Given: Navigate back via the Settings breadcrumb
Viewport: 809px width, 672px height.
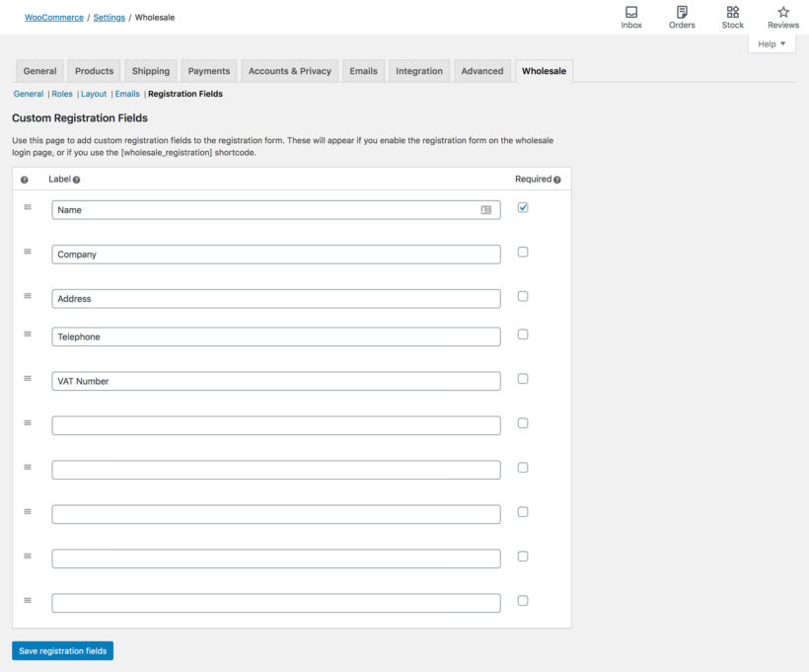Looking at the screenshot, I should 110,17.
